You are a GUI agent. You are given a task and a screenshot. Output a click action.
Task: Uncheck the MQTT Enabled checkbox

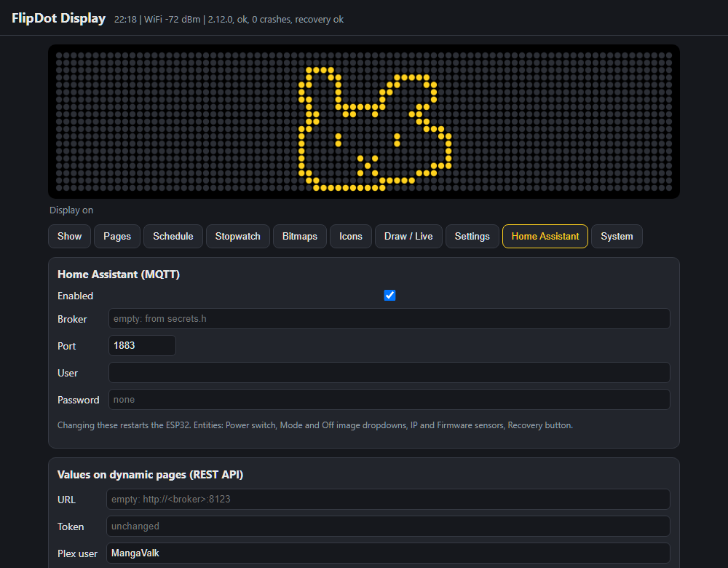tap(389, 296)
